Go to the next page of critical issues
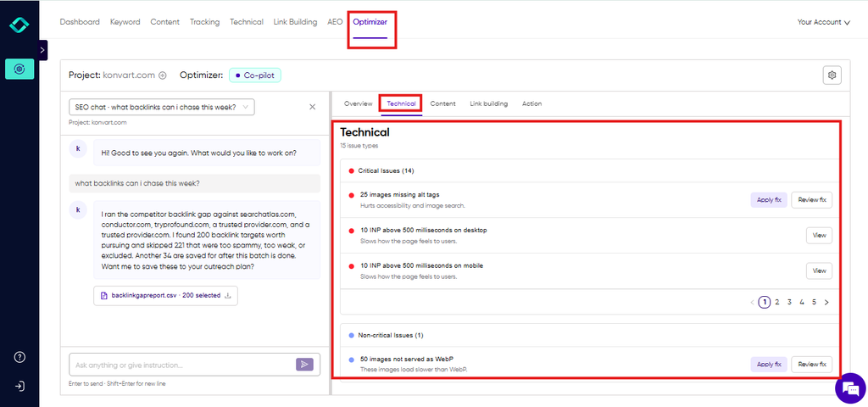The image size is (868, 407). point(826,303)
